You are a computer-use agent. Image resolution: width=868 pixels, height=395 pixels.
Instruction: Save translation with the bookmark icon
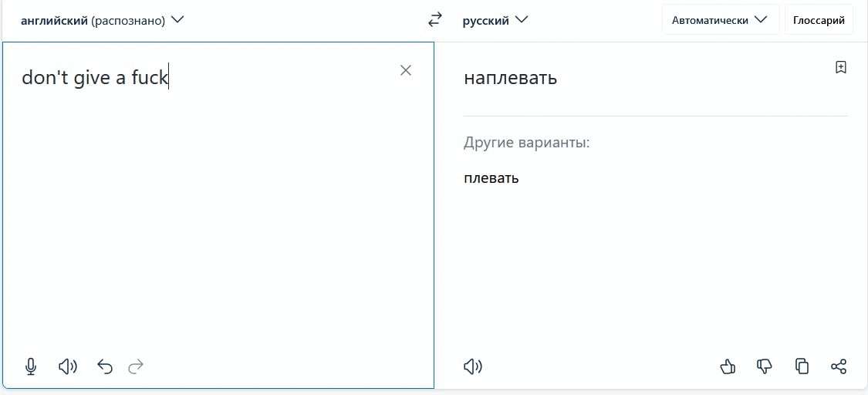pos(840,67)
